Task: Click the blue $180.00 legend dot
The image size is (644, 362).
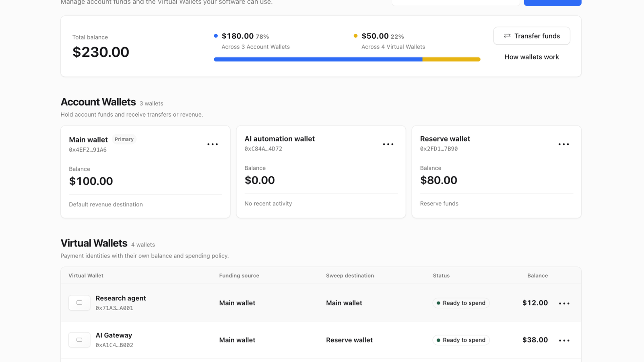Action: pos(216,36)
